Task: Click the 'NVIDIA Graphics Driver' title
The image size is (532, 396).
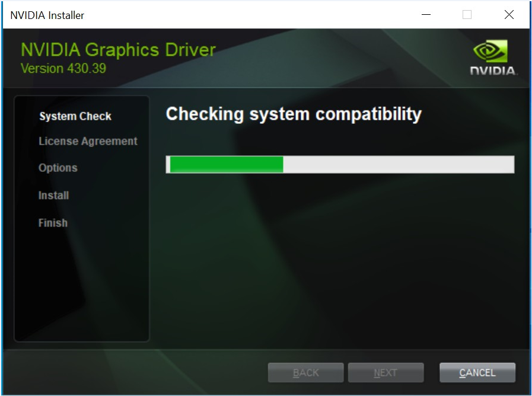Action: [x=118, y=50]
